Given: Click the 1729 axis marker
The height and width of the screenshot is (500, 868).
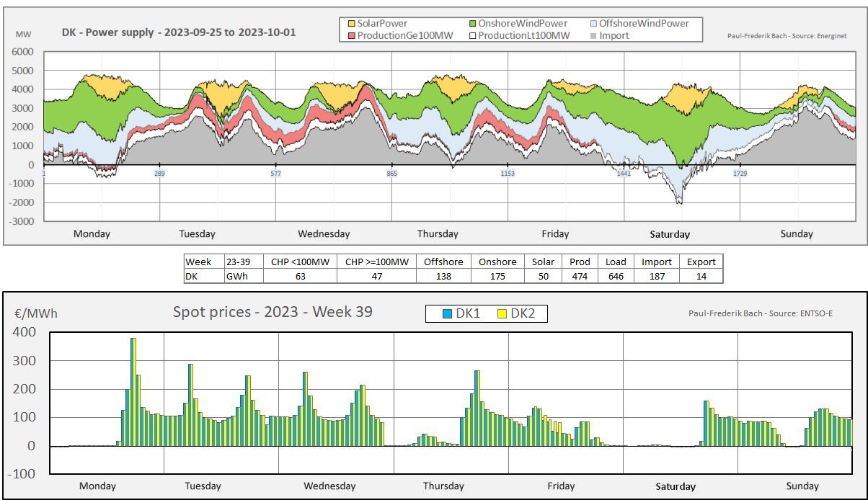Looking at the screenshot, I should click(740, 174).
